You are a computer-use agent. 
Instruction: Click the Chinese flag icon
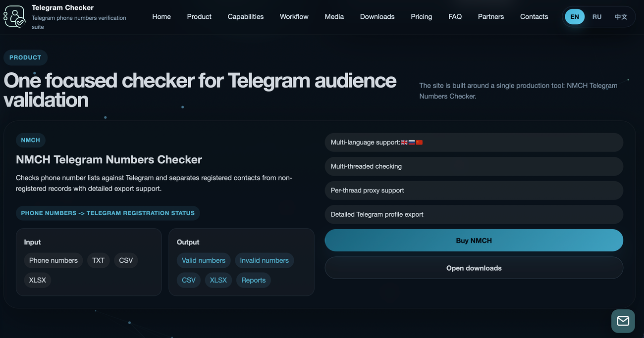pyautogui.click(x=419, y=143)
